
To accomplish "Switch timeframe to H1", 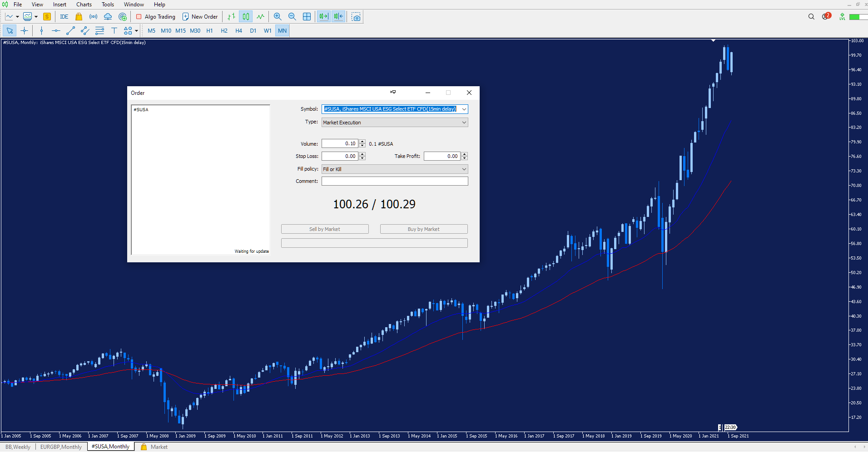I will click(x=209, y=30).
